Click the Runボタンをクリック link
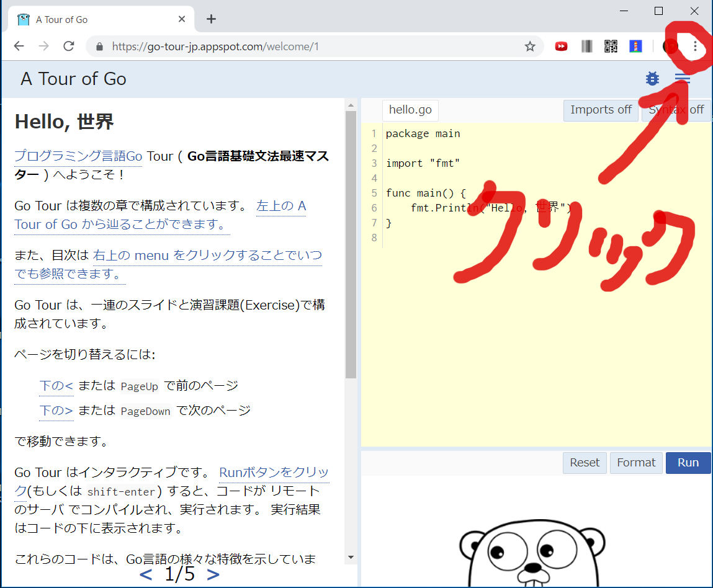This screenshot has height=588, width=713. [274, 473]
